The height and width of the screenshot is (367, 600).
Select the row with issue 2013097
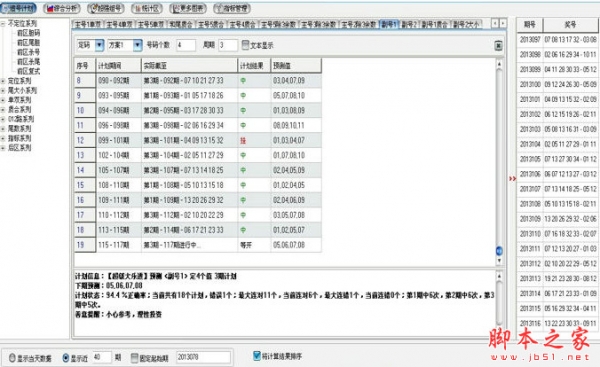[558, 40]
